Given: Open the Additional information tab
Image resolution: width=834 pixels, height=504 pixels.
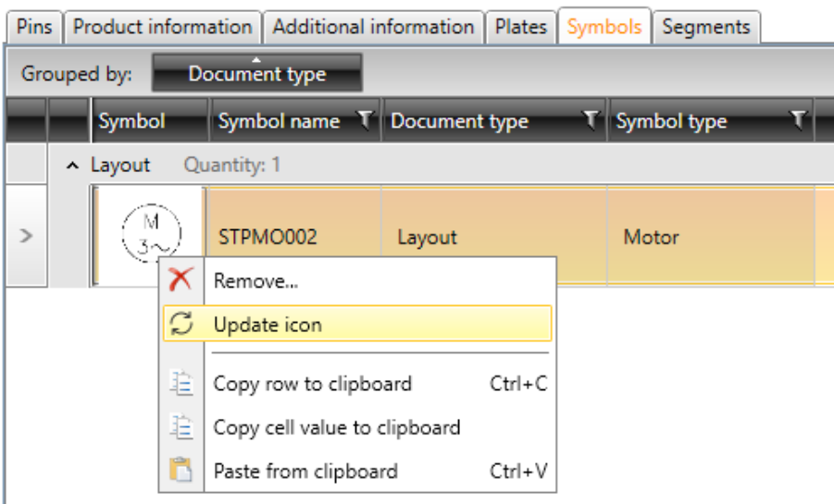Looking at the screenshot, I should (x=373, y=27).
